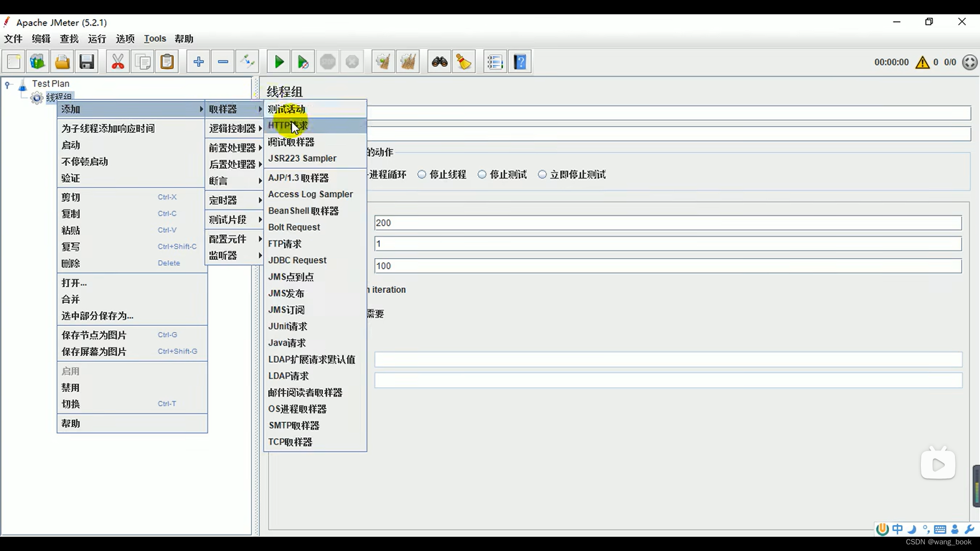Click 启动 in context menu
The height and width of the screenshot is (551, 980).
(132, 145)
